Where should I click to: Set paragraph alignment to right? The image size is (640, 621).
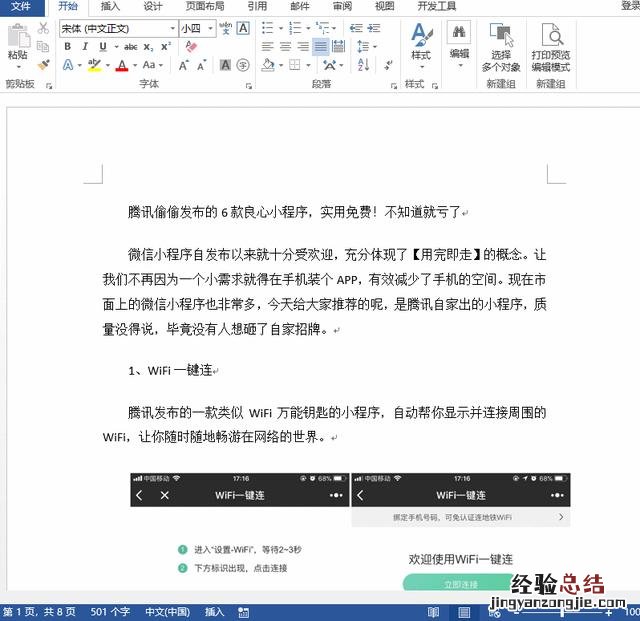pos(303,47)
